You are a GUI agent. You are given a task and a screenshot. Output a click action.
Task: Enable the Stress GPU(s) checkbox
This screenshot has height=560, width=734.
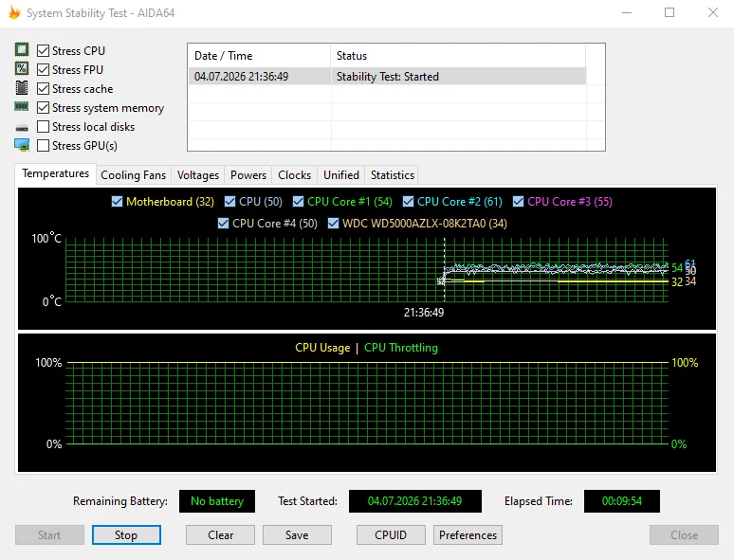point(43,146)
